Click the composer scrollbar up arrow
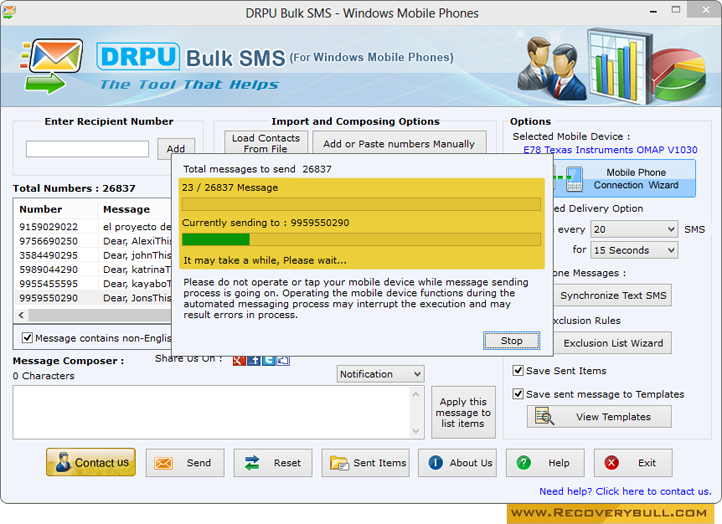The height and width of the screenshot is (524, 722). 416,394
